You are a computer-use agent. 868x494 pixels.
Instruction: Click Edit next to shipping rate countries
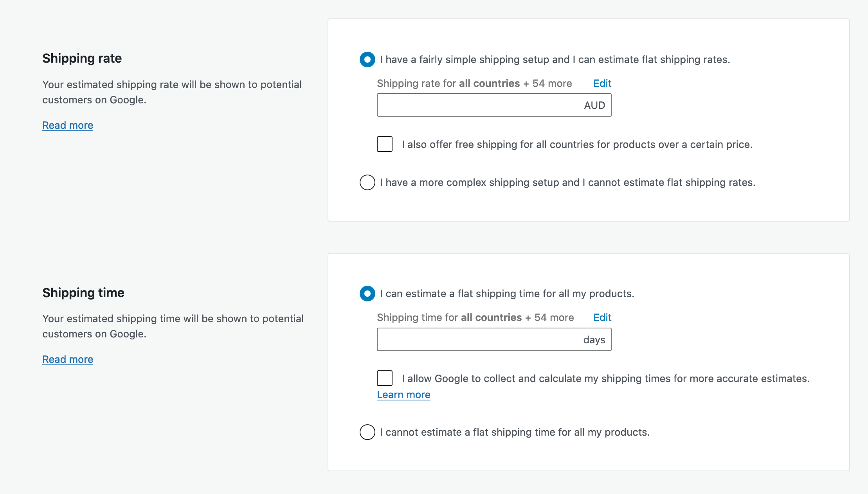click(601, 83)
